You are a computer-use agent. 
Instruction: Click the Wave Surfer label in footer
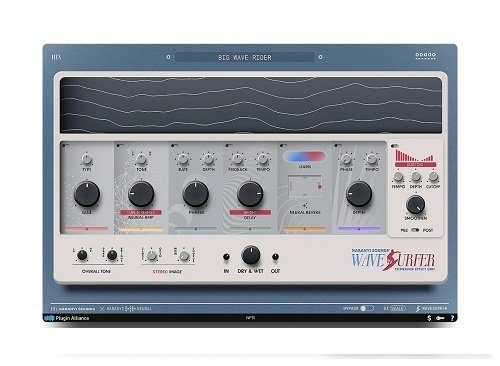pyautogui.click(x=432, y=308)
